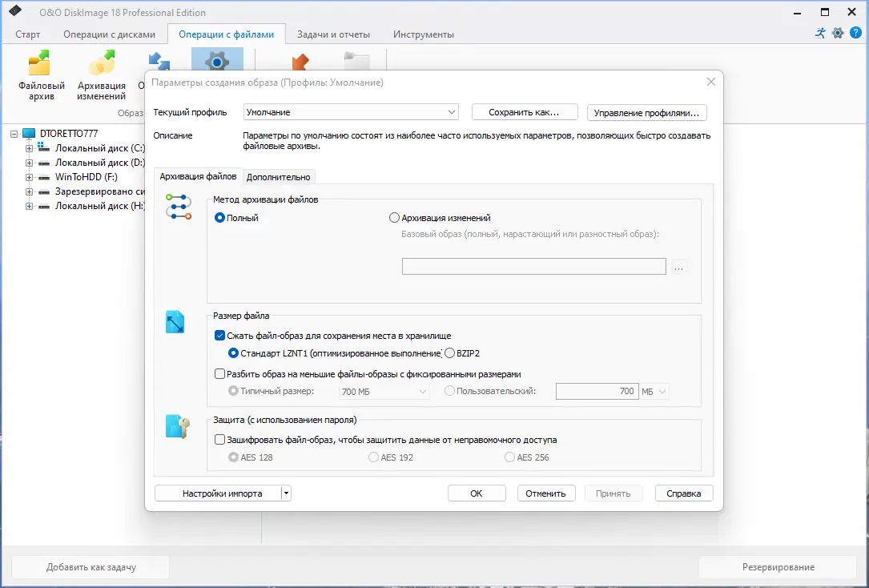The height and width of the screenshot is (588, 869).
Task: Check Зашифровать файл-образ option
Action: pos(220,439)
